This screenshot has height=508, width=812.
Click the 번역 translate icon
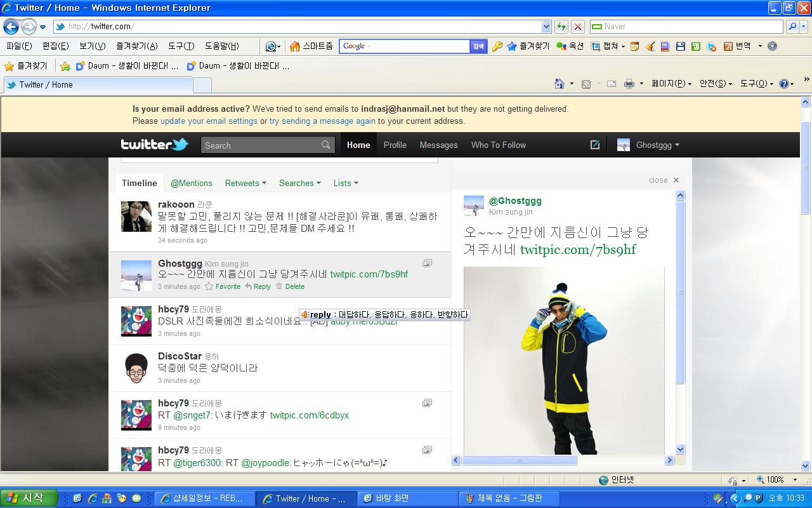[728, 46]
